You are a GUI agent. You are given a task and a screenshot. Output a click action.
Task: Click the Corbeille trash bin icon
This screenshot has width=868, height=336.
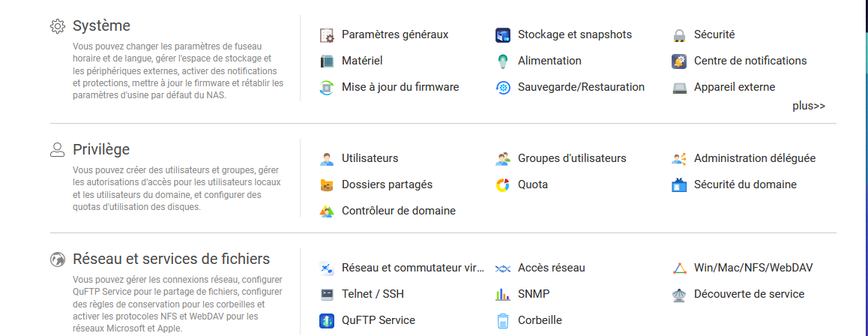(x=503, y=320)
